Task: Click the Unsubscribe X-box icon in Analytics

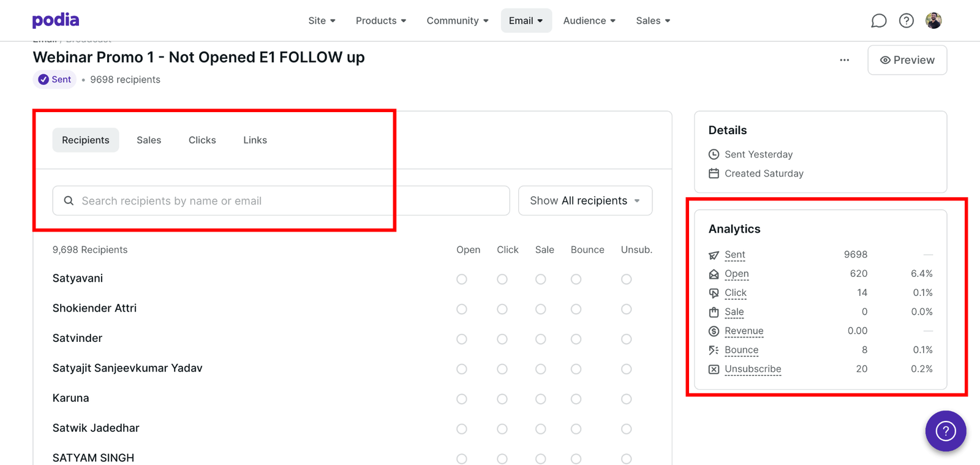Action: pos(714,369)
